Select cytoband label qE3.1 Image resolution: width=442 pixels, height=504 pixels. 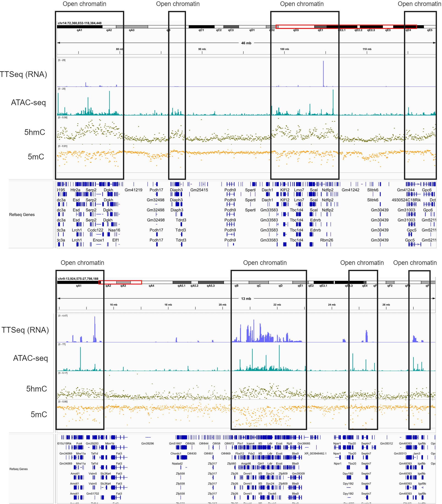point(323,286)
